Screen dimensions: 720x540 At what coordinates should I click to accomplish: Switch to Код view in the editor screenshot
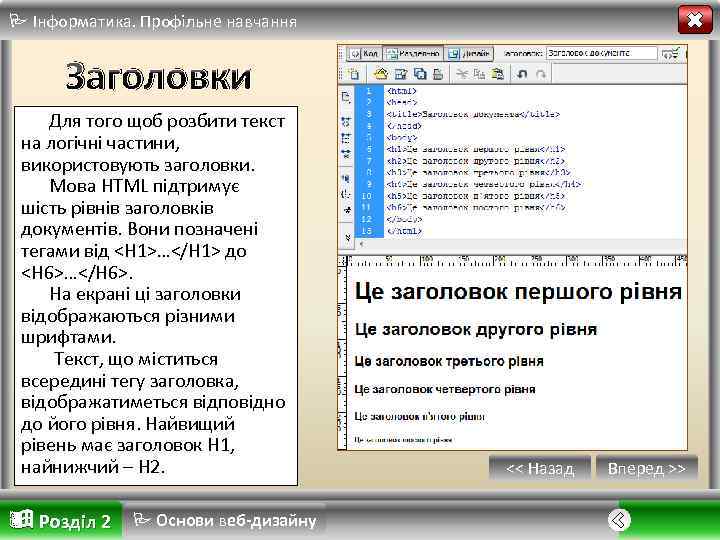[x=364, y=54]
